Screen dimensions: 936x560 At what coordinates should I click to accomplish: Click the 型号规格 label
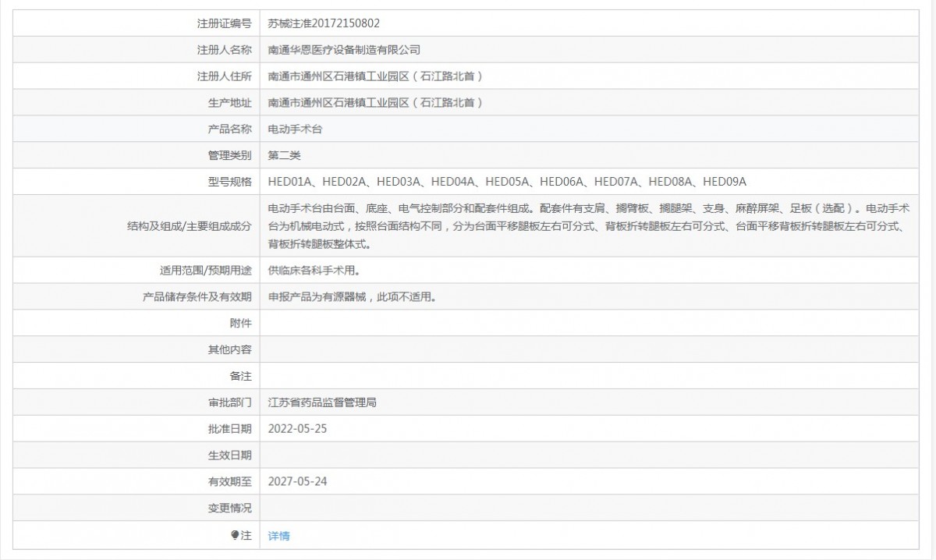coord(230,182)
